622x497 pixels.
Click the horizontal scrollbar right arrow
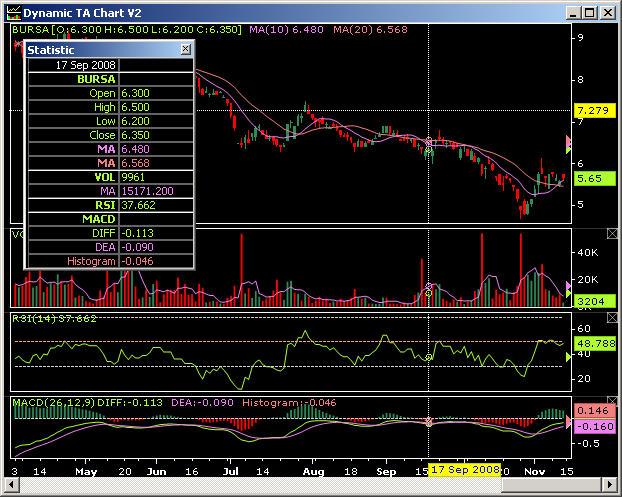[x=609, y=484]
